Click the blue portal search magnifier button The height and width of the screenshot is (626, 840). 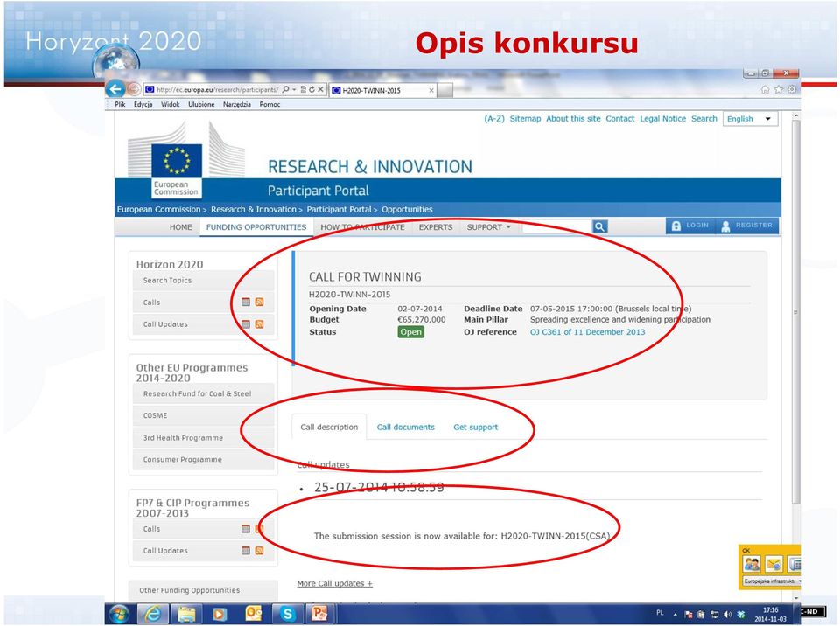599,227
